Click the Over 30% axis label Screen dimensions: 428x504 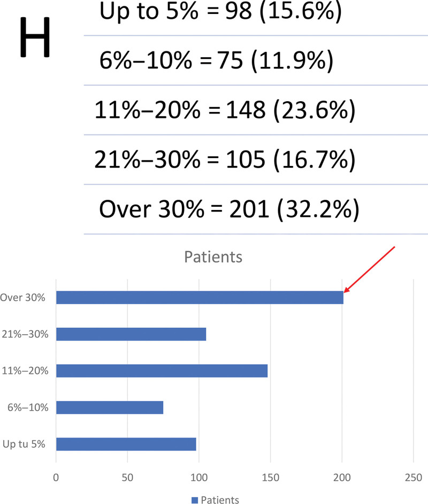(22, 297)
